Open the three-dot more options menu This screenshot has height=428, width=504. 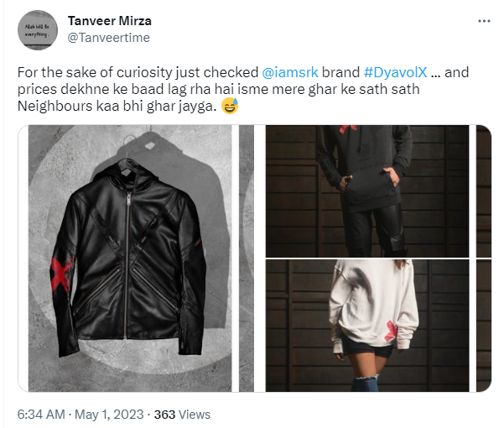pos(484,21)
